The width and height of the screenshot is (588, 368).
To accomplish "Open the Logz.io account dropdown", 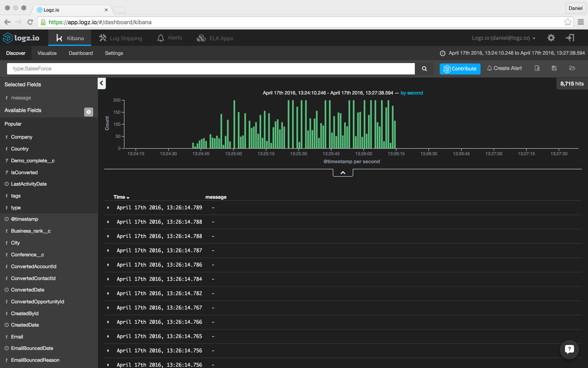I will pyautogui.click(x=503, y=38).
